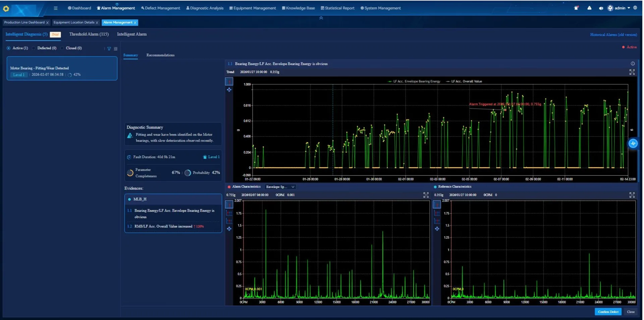This screenshot has width=644, height=320.
Task: Collapse the top navigation with chevron
Action: [321, 18]
